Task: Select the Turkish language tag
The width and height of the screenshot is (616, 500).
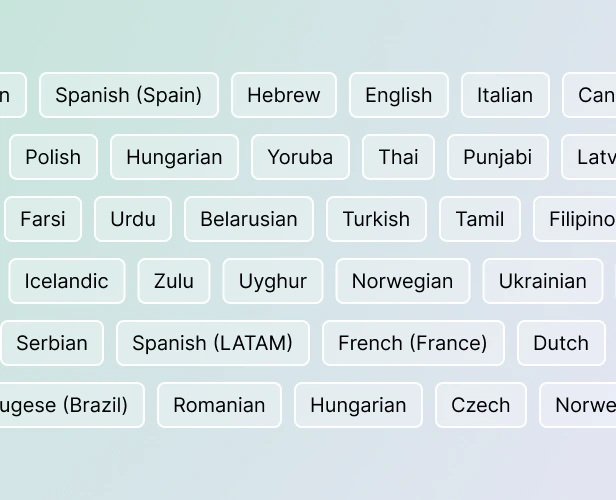Action: point(376,219)
